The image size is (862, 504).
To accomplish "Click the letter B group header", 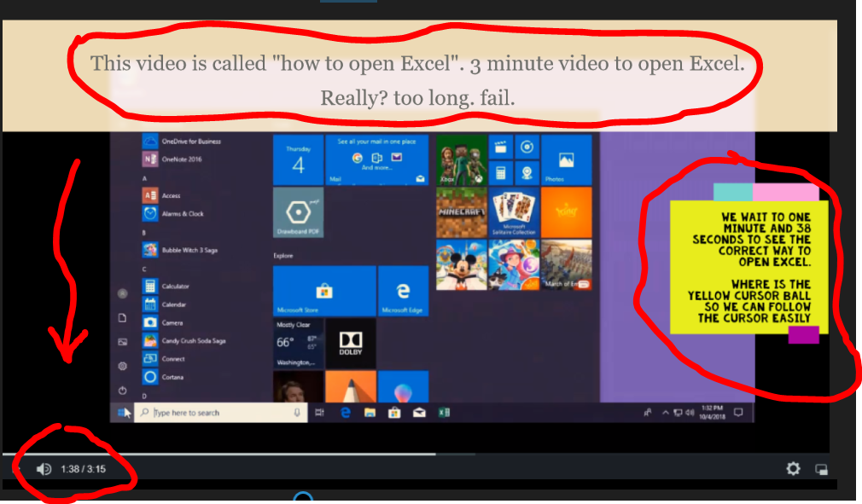I will click(144, 233).
